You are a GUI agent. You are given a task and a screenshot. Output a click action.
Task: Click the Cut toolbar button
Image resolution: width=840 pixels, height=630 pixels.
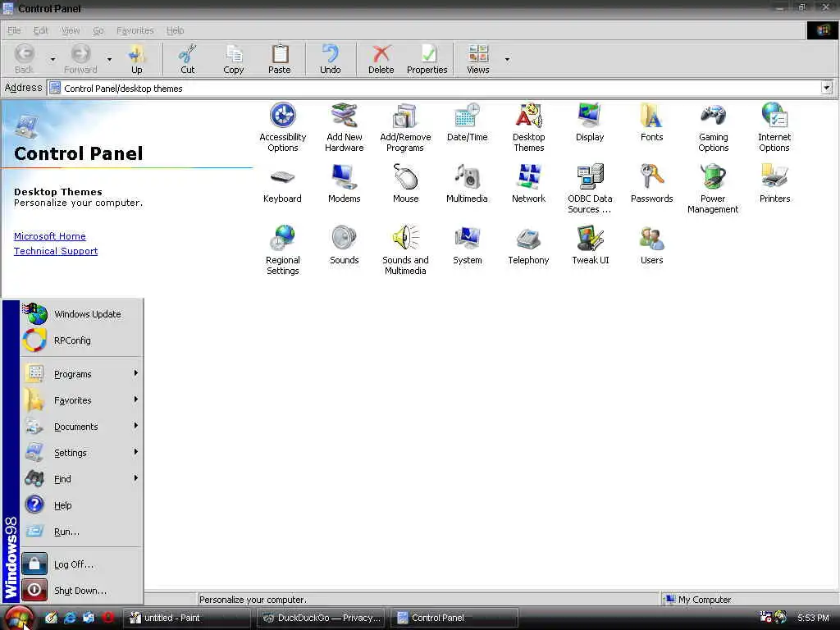coord(188,59)
